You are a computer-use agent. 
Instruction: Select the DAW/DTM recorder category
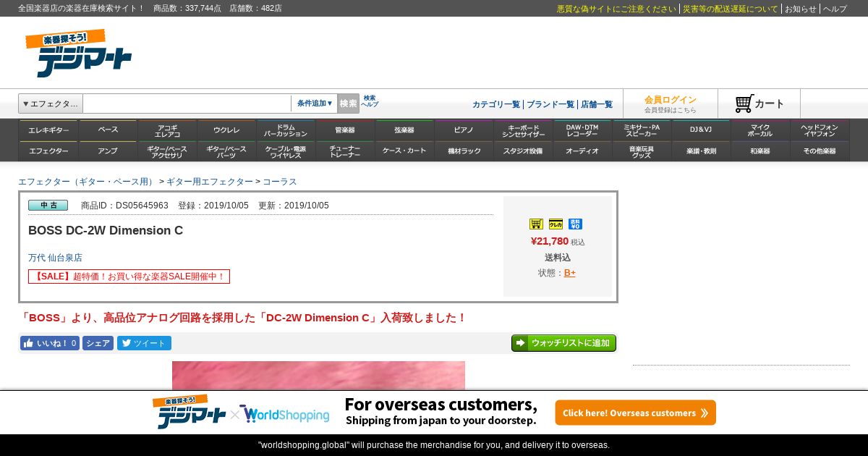tap(582, 130)
